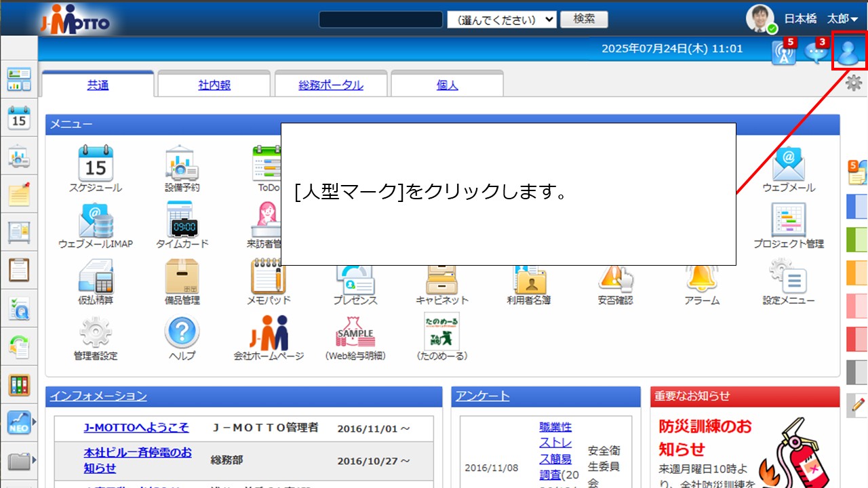The image size is (868, 488).
Task: Launch the タイムカード timecard app
Action: pos(181,223)
